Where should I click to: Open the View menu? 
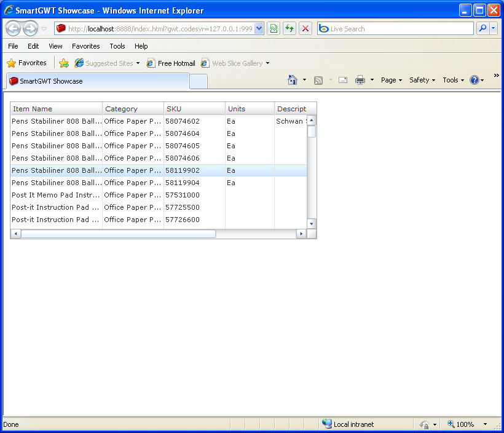(55, 46)
